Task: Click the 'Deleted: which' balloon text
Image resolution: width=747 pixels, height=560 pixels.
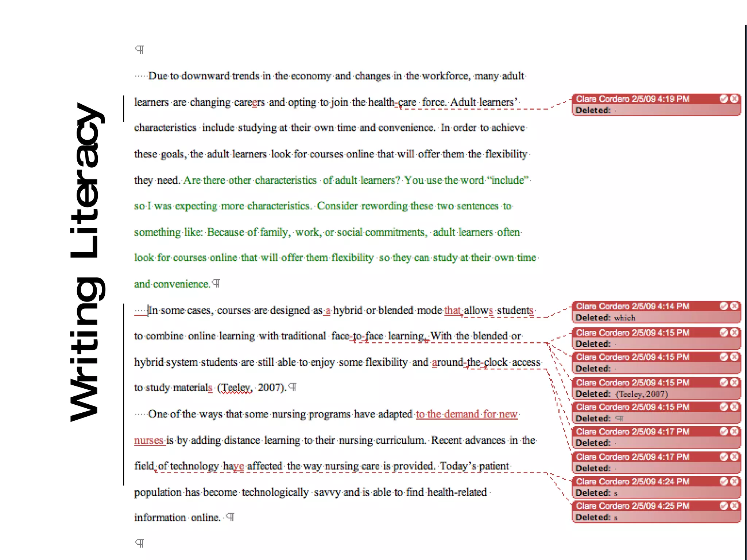Action: point(605,318)
